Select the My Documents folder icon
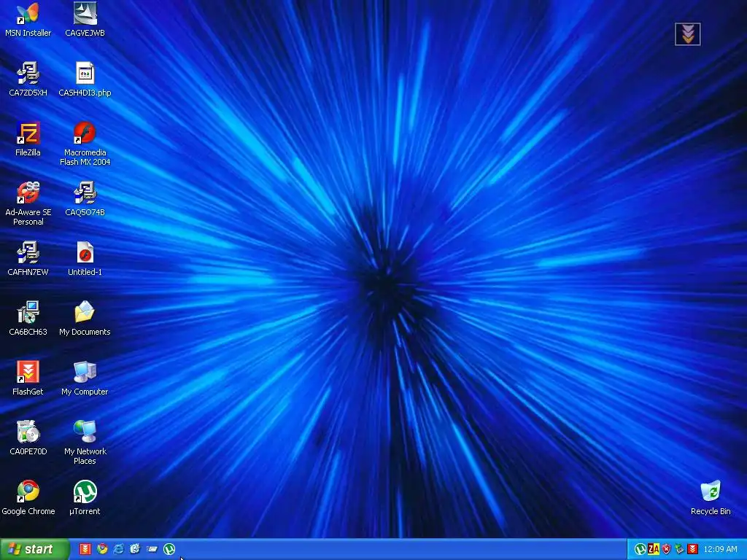 [x=85, y=318]
